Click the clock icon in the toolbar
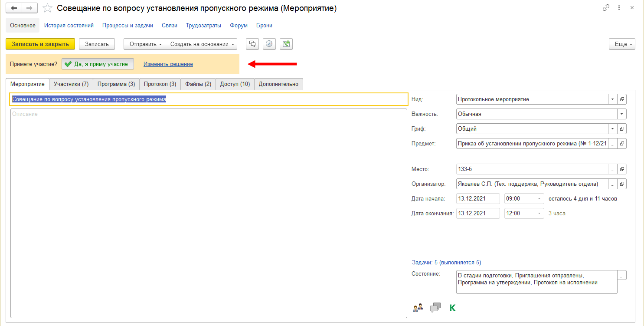The image size is (644, 326). [269, 44]
